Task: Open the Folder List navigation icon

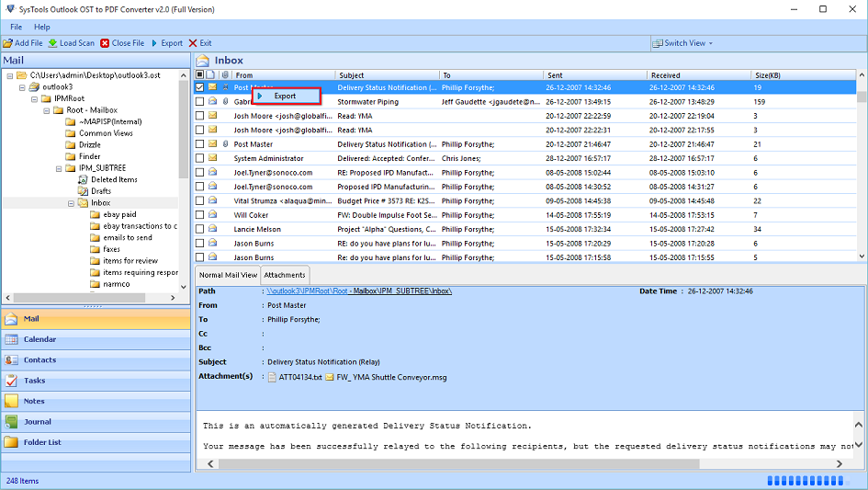Action: (11, 442)
